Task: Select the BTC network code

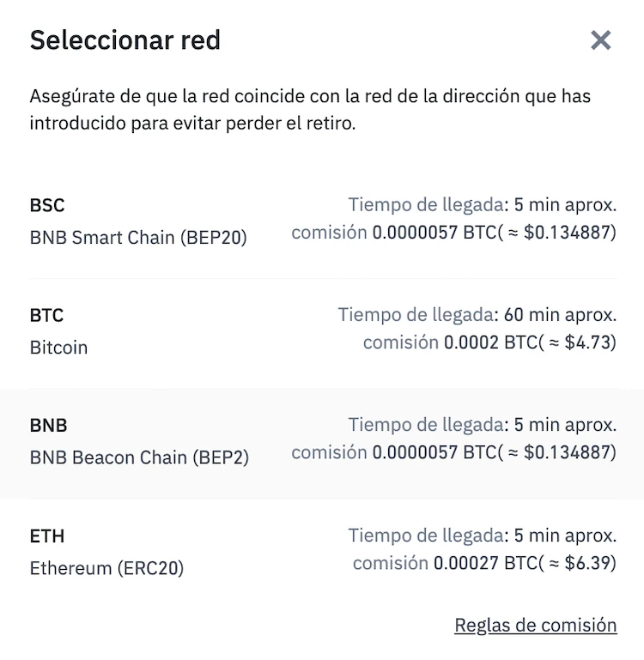Action: click(x=46, y=315)
